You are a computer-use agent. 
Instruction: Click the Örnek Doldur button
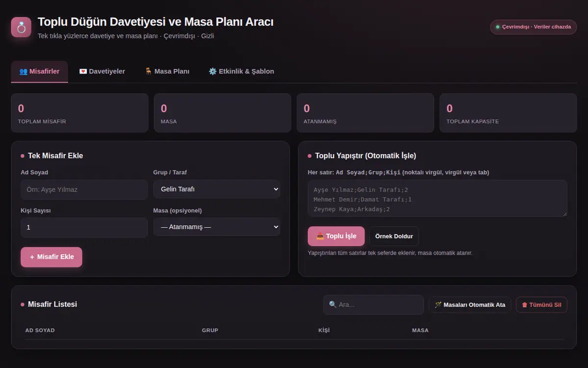pos(394,236)
